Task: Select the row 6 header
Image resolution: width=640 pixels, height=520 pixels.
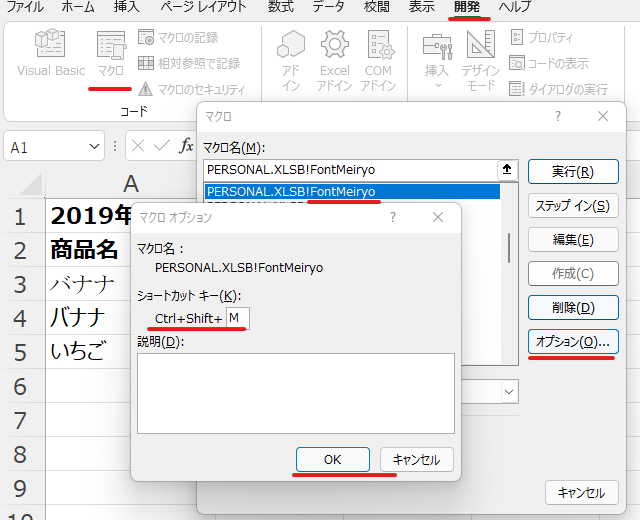Action: click(x=20, y=386)
